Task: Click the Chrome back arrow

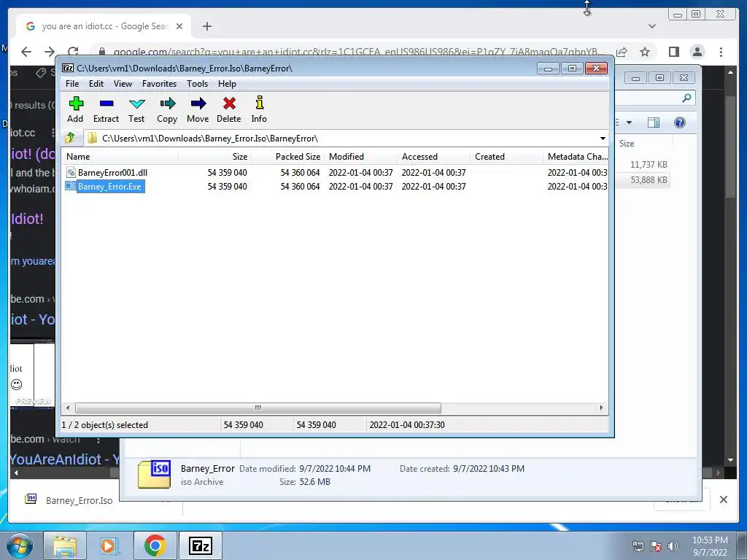Action: [x=26, y=52]
